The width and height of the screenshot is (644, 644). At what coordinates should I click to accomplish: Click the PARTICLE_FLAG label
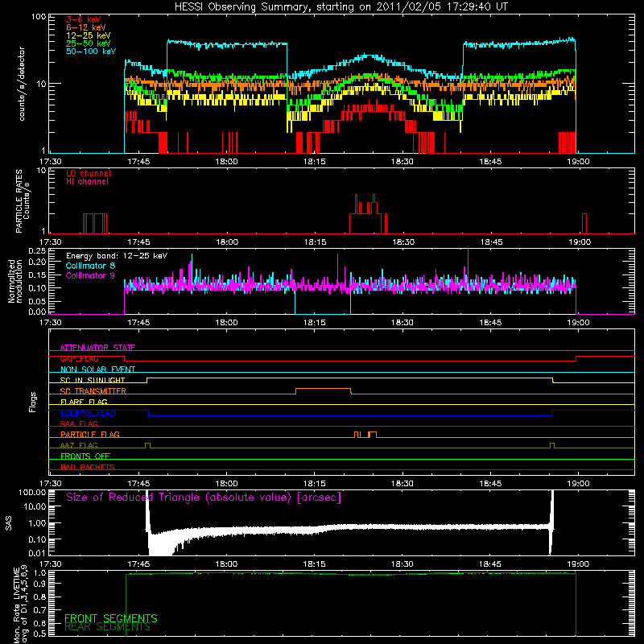tap(90, 434)
